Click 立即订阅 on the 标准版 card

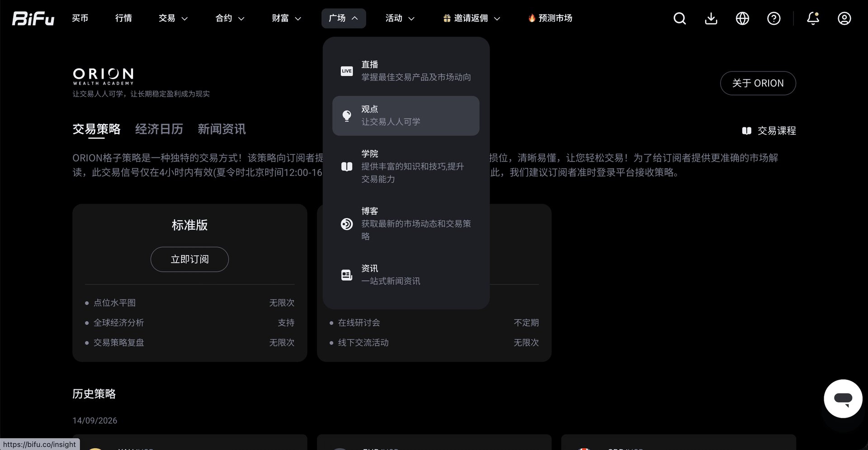click(189, 260)
